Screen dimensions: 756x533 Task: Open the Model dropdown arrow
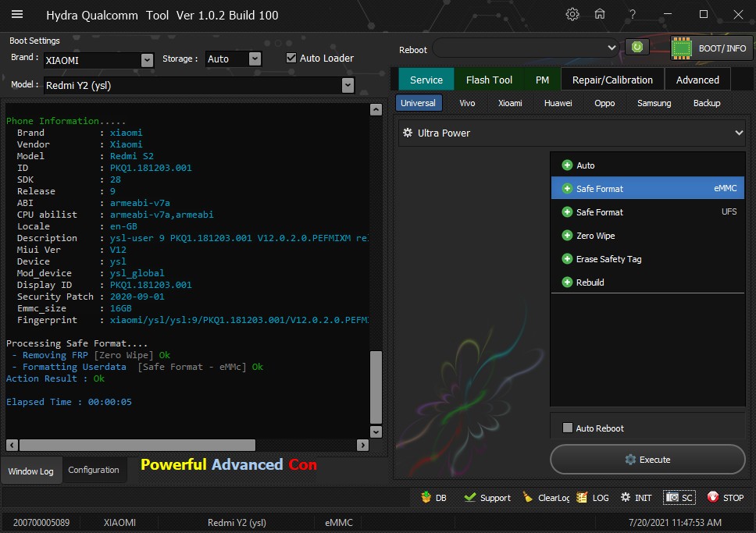(348, 86)
